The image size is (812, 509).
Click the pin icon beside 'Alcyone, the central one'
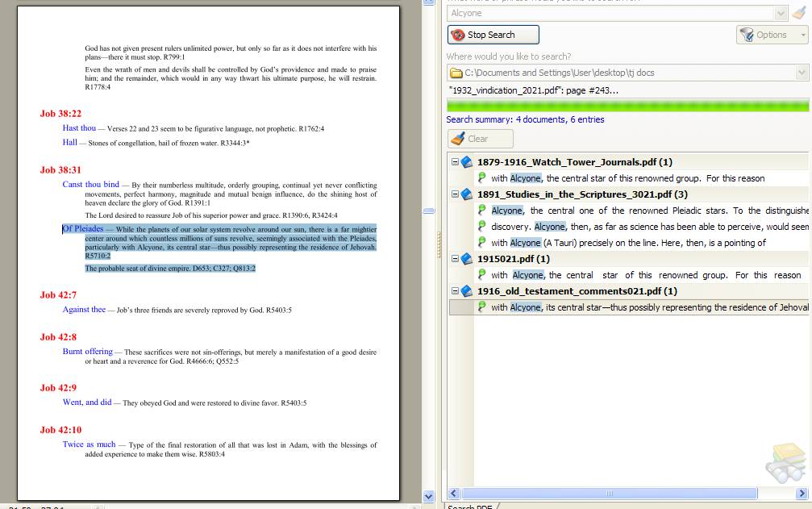click(482, 211)
